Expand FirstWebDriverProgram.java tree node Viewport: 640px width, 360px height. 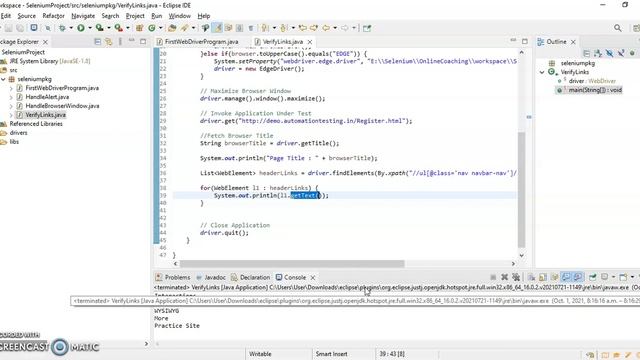coord(11,88)
